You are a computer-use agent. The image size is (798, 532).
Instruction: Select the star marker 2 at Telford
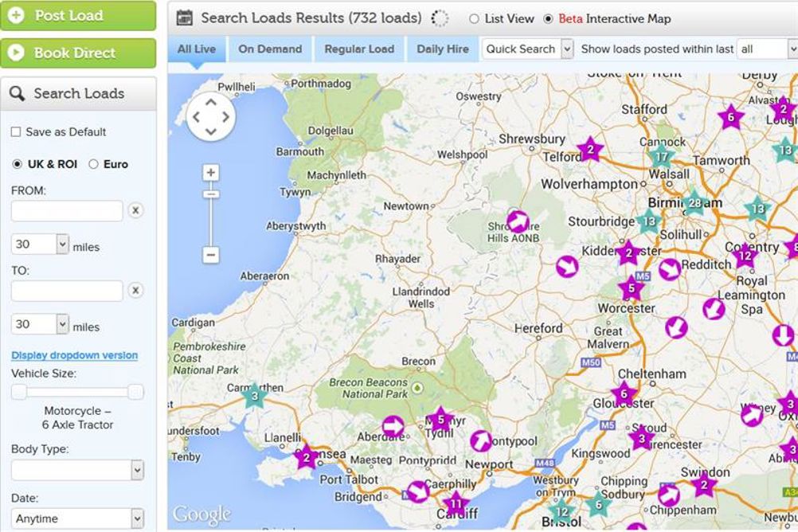pos(590,149)
